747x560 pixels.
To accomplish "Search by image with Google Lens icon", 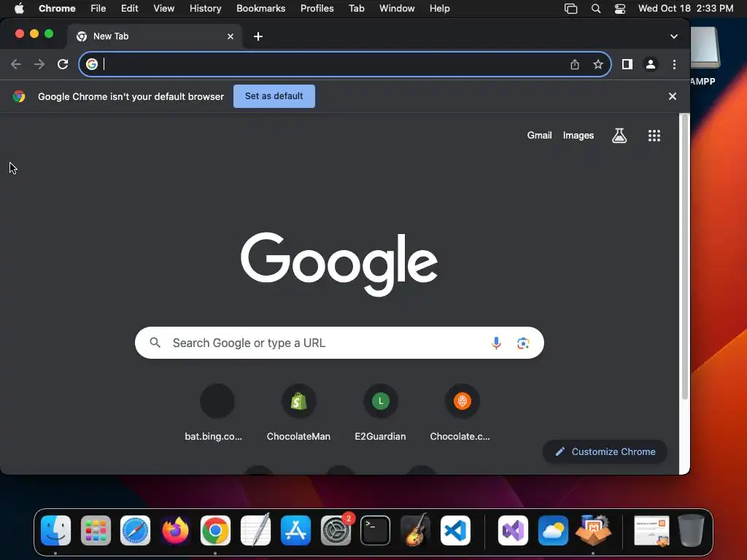I will (523, 343).
